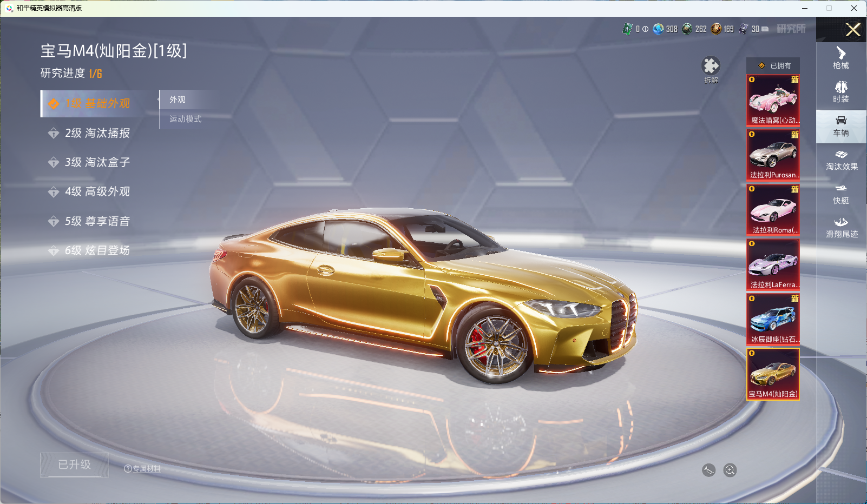Click the 已升级 upgraded button
The height and width of the screenshot is (504, 867).
75,465
